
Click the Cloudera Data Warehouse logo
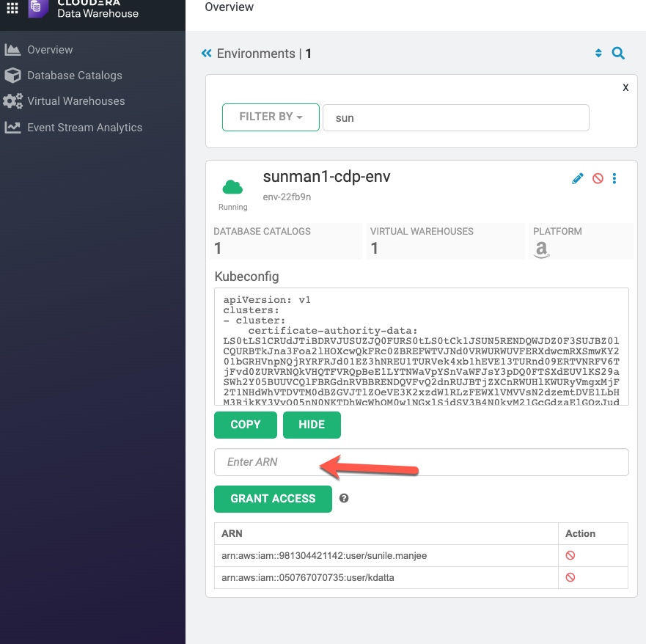pyautogui.click(x=70, y=10)
